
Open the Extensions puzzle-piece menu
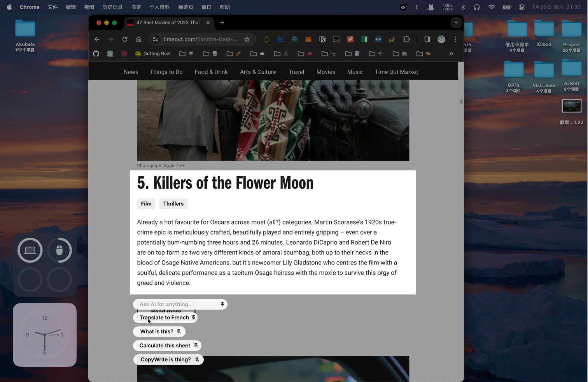click(x=406, y=39)
